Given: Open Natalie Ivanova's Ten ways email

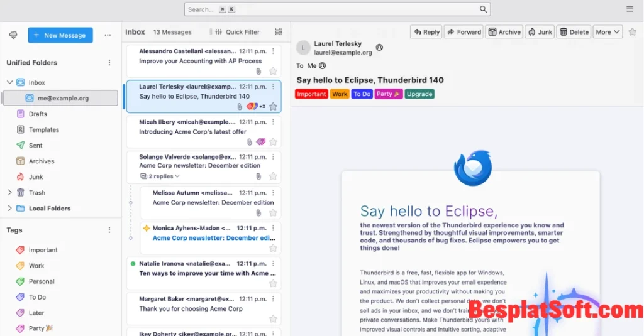Looking at the screenshot, I should [204, 273].
